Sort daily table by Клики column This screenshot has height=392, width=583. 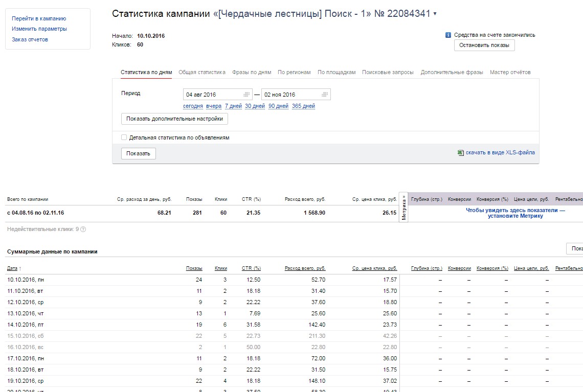tap(221, 268)
